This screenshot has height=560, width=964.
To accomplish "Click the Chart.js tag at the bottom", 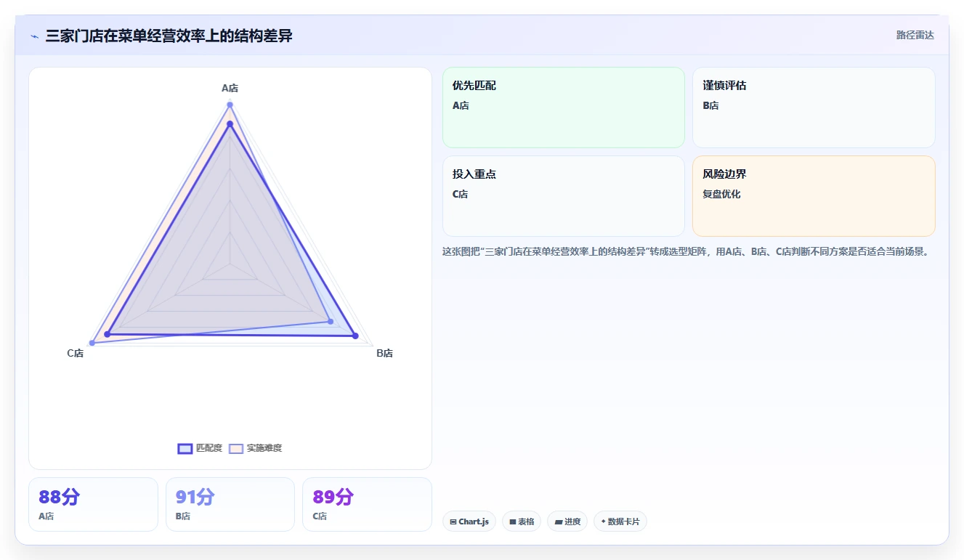I will click(469, 522).
